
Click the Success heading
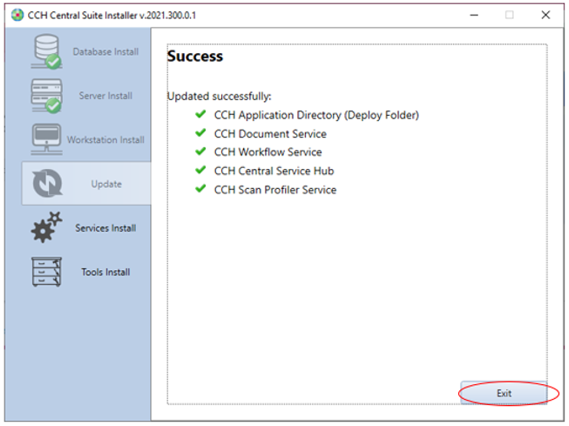pos(195,56)
